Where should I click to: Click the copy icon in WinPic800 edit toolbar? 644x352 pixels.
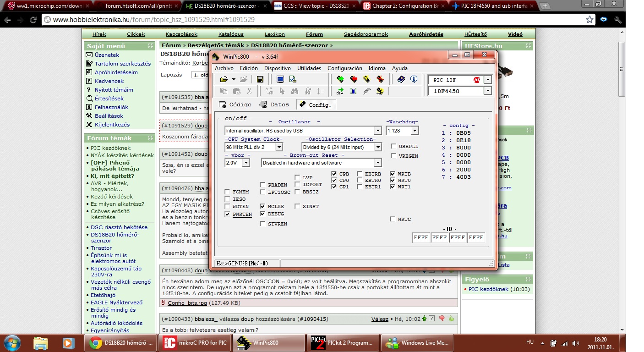[x=224, y=91]
